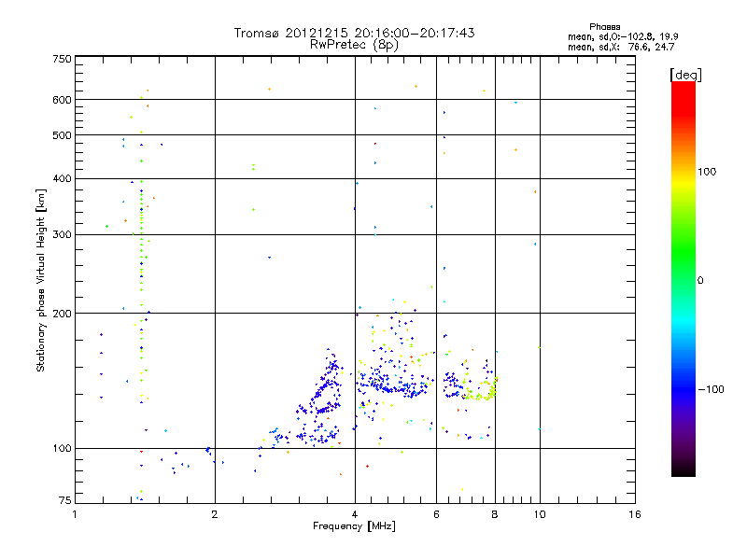Viewport: 747px width, 560px height.
Task: Click the colorbar label '0'
Action: (699, 281)
